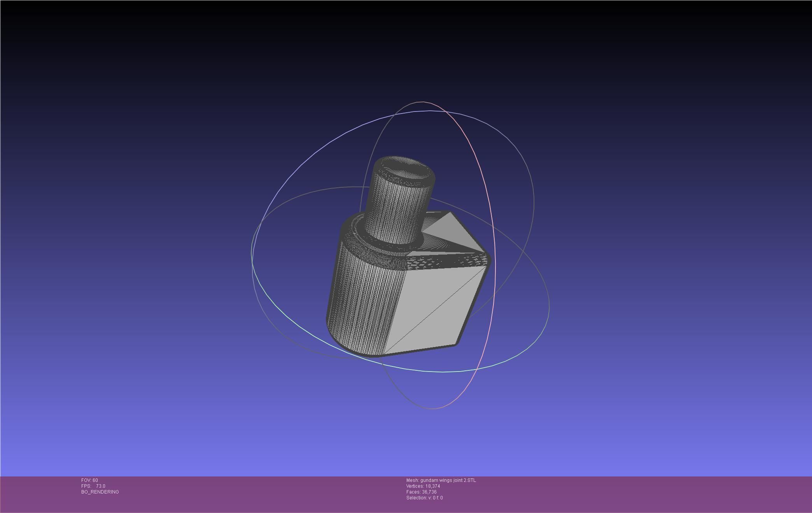Click the FOV: 60 readout

(x=89, y=480)
